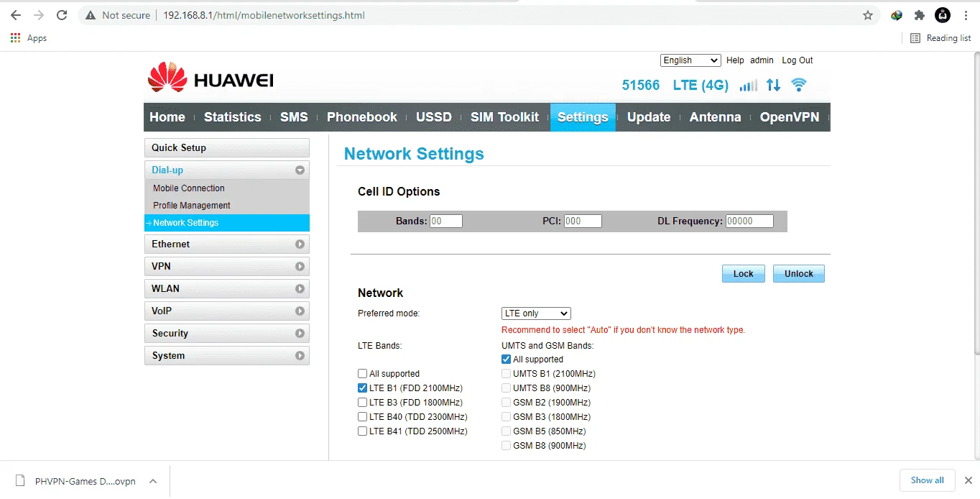Click the data transfer arrows icon
The width and height of the screenshot is (980, 499).
[x=773, y=85]
